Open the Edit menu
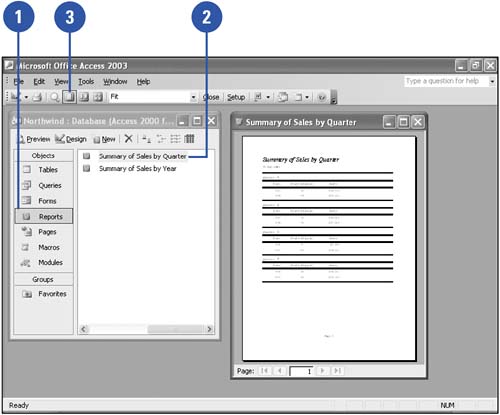The image size is (500, 415). point(39,81)
